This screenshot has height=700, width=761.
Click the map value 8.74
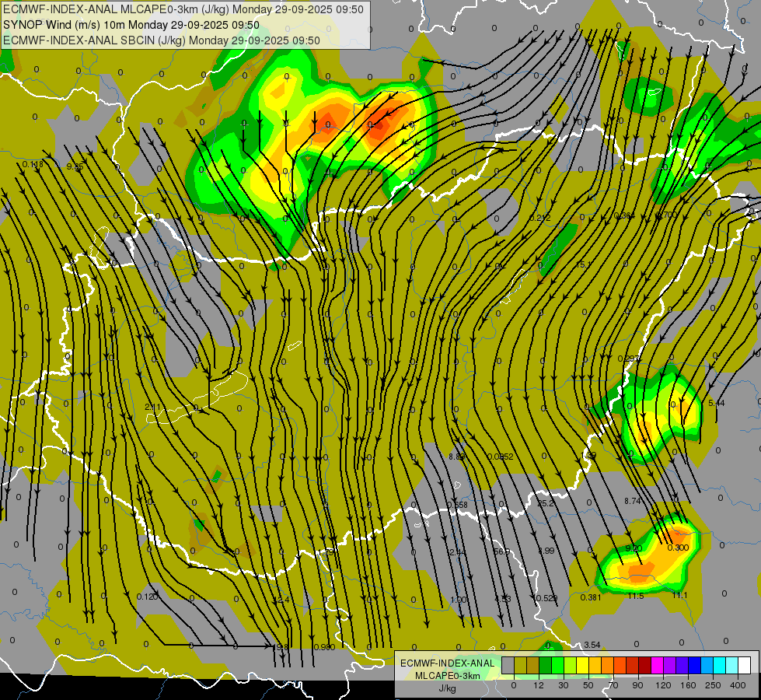pyautogui.click(x=633, y=501)
